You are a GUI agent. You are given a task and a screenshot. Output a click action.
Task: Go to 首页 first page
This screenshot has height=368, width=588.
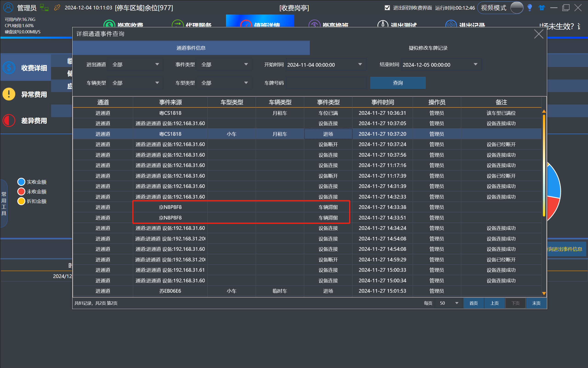[474, 303]
